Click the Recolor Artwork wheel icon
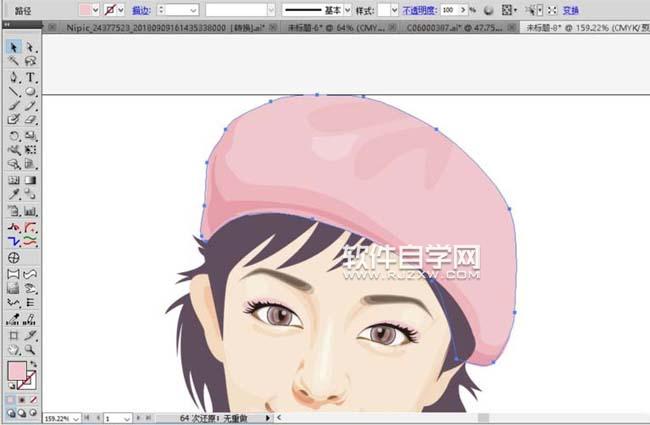Image resolution: width=650 pixels, height=425 pixels. [x=489, y=10]
